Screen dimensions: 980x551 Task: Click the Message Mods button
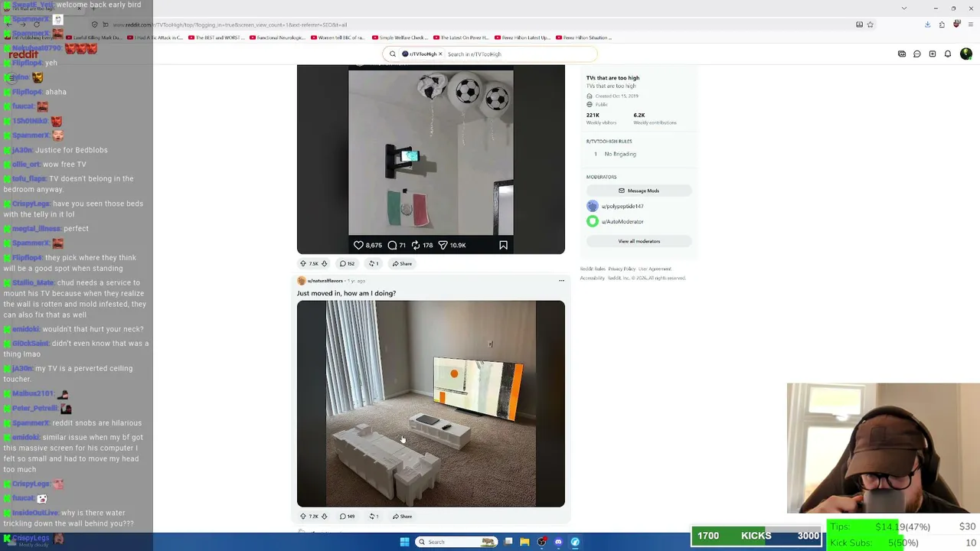pos(639,191)
